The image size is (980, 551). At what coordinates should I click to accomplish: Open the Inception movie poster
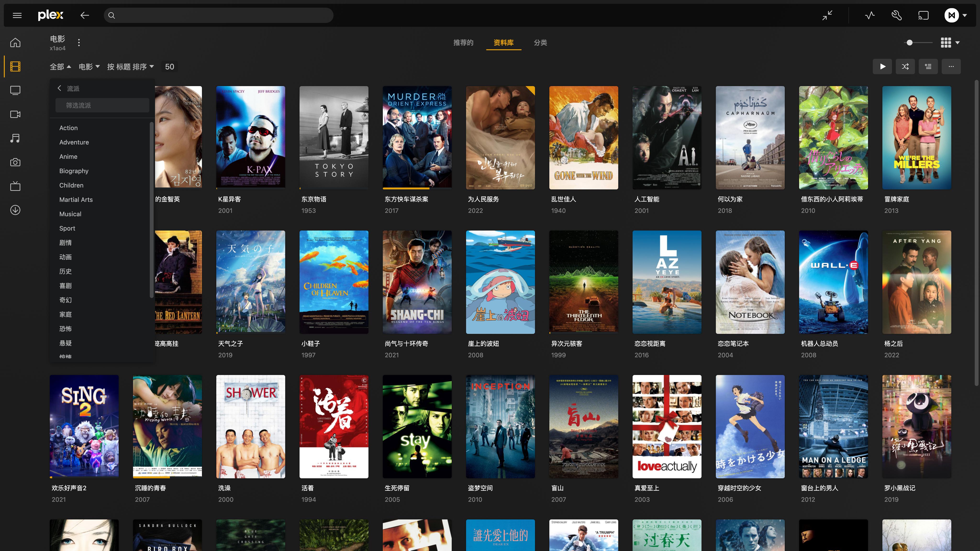(x=500, y=426)
